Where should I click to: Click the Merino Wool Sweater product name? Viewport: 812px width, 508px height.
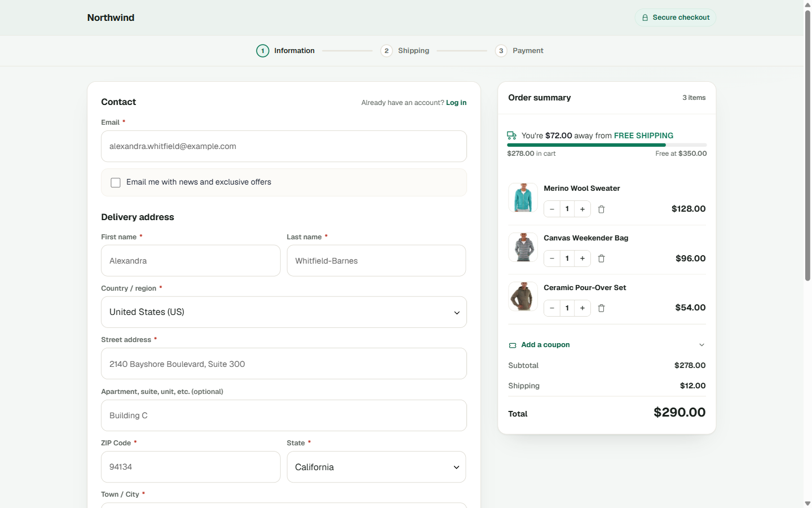[581, 189]
